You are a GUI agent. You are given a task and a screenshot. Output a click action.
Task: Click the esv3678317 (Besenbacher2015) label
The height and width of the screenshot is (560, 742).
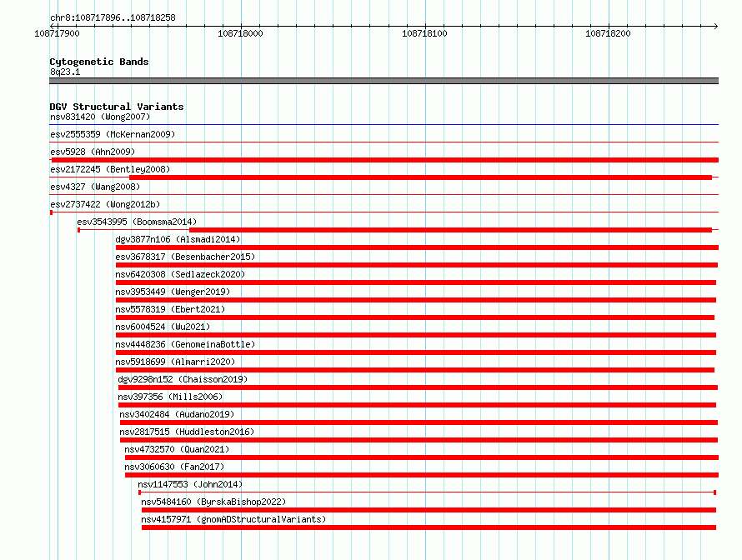(x=185, y=257)
